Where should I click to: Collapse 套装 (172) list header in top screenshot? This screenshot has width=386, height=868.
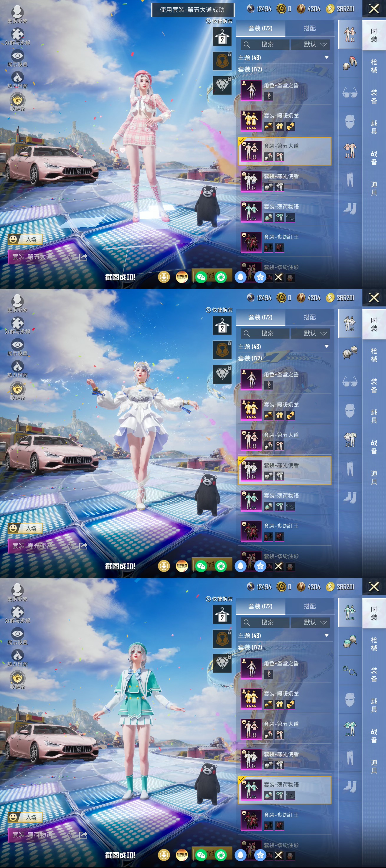250,69
